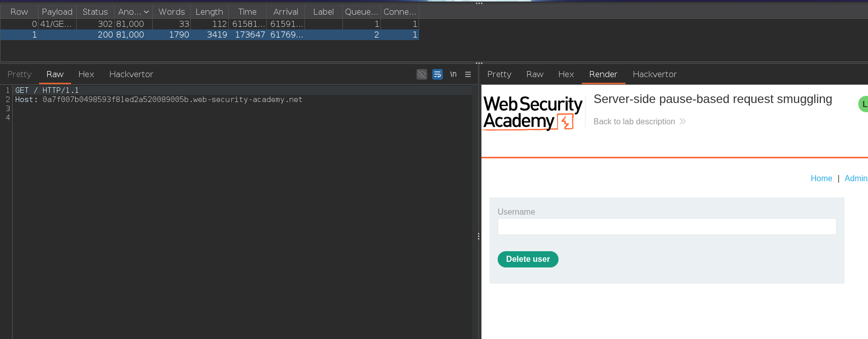868x339 pixels.
Task: Click the status 302 cell
Action: click(95, 24)
